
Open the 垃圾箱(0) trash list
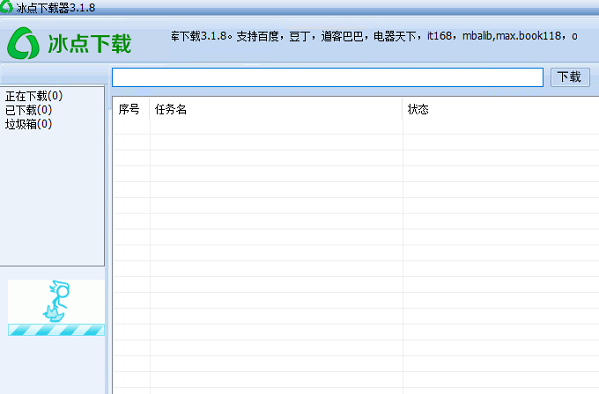(x=28, y=124)
